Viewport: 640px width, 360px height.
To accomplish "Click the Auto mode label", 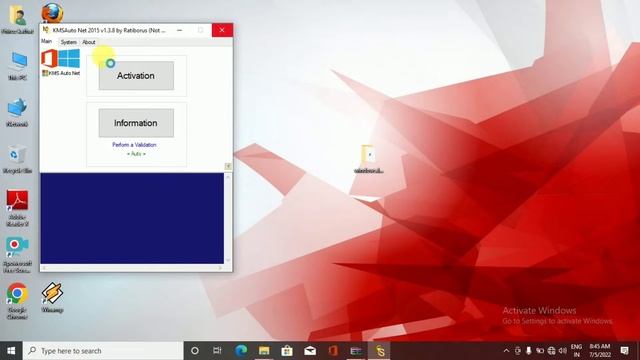I will 136,154.
